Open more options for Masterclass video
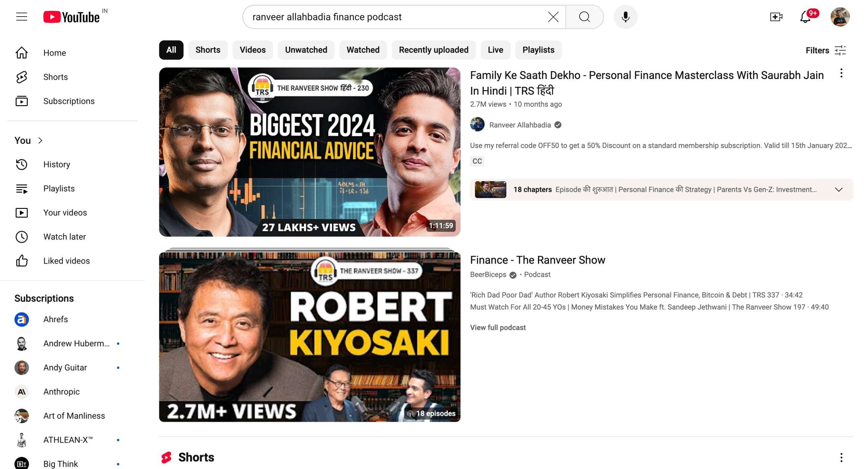 point(841,73)
